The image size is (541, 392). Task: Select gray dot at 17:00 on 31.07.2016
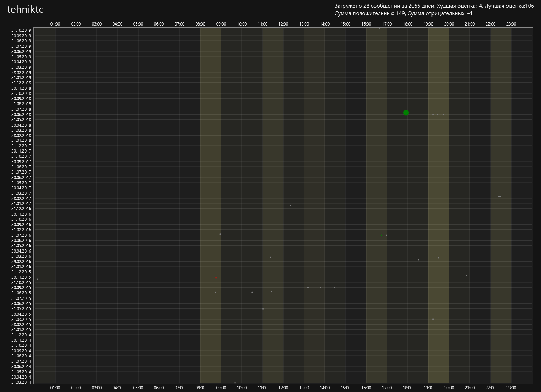[x=387, y=235]
